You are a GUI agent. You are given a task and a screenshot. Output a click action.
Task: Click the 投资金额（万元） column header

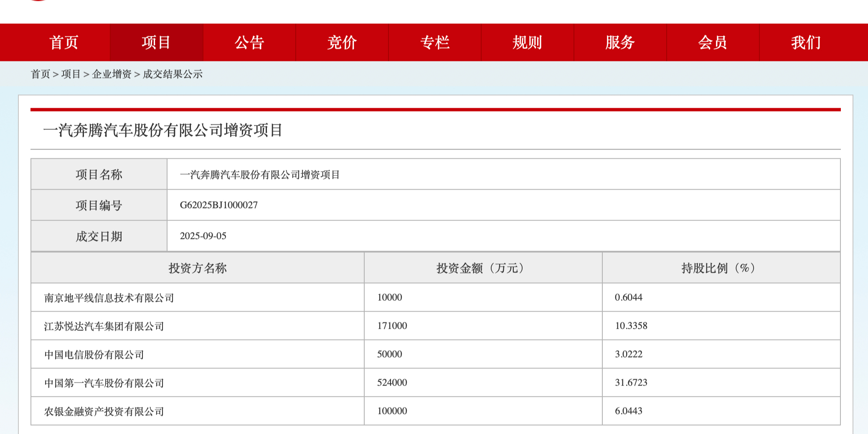coord(483,268)
